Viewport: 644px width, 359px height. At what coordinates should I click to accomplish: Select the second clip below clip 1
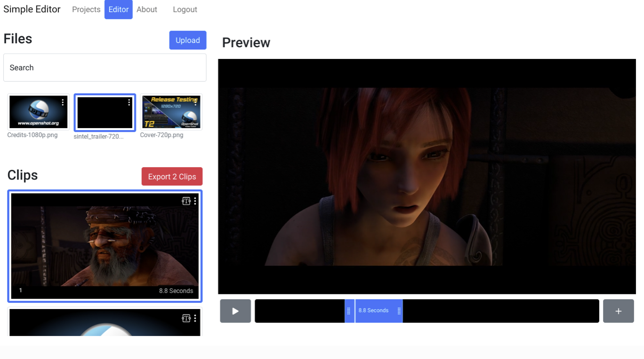tap(105, 322)
